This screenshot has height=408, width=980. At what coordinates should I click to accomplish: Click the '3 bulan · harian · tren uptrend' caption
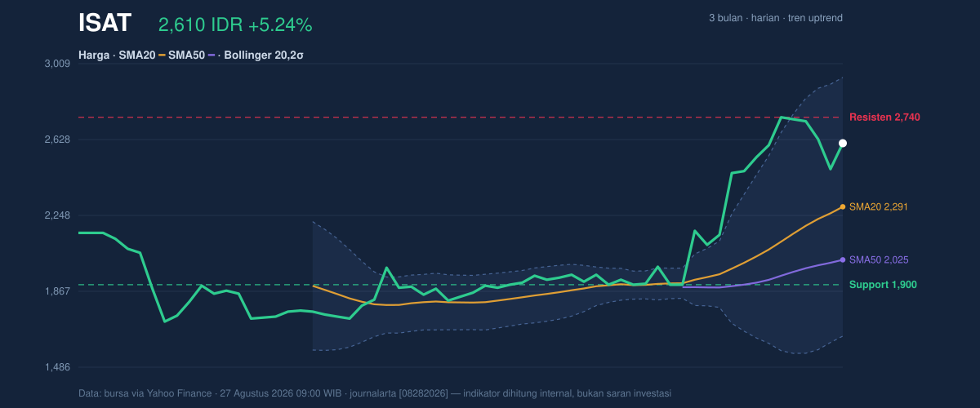pos(776,18)
